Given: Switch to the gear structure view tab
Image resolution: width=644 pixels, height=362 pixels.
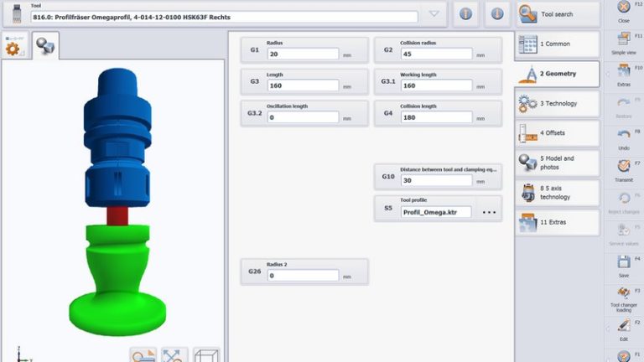Looking at the screenshot, I should (x=15, y=47).
